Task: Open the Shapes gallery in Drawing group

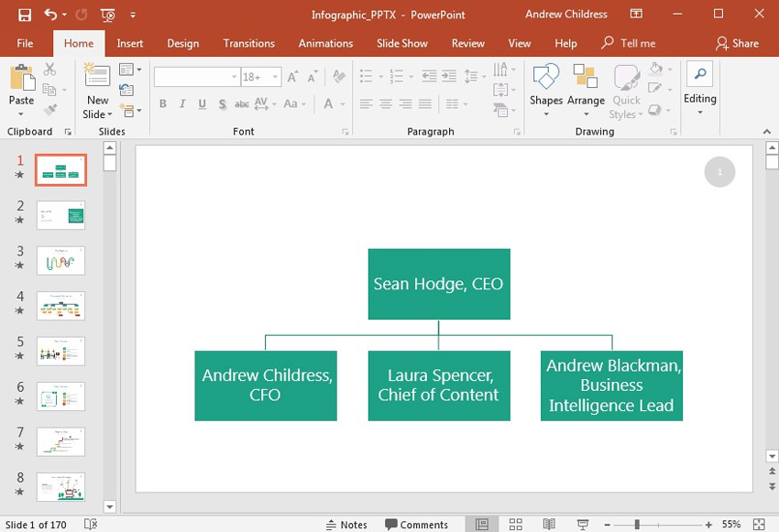Action: tap(546, 87)
